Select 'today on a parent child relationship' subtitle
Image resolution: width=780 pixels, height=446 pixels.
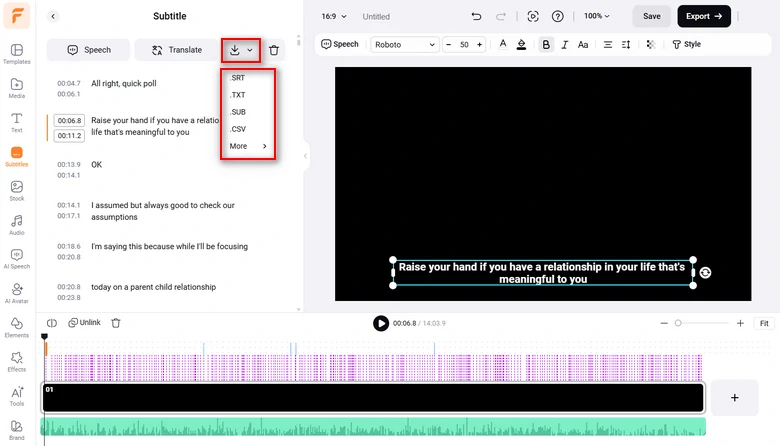click(x=153, y=287)
